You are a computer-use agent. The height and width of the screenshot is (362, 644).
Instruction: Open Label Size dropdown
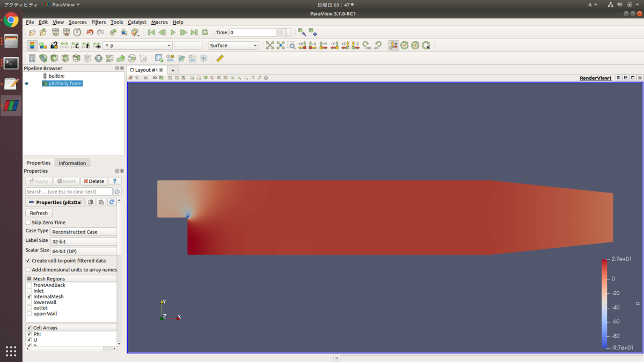tap(84, 241)
